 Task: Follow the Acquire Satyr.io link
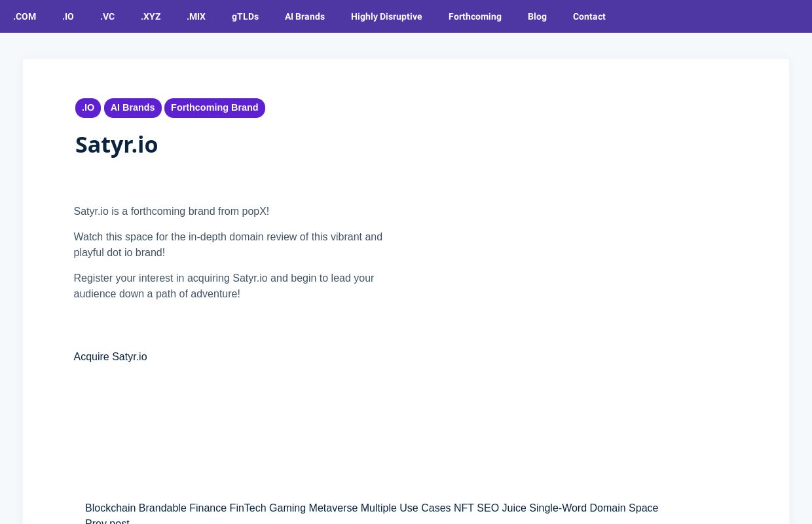(110, 357)
